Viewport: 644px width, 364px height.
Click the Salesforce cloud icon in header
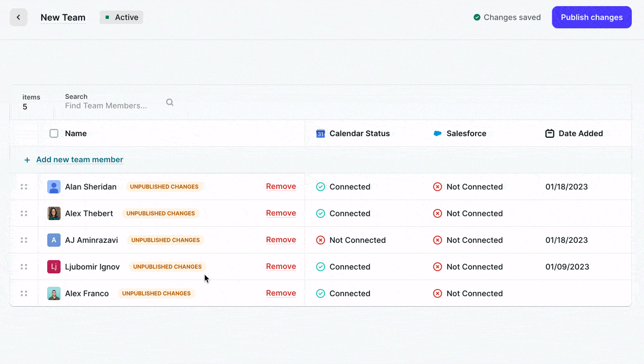pos(437,133)
